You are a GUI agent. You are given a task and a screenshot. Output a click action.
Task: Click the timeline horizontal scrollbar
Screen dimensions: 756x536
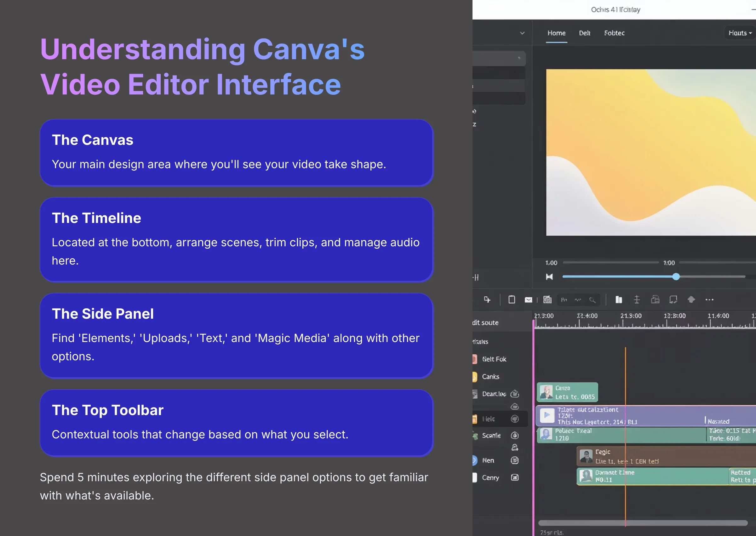[643, 523]
